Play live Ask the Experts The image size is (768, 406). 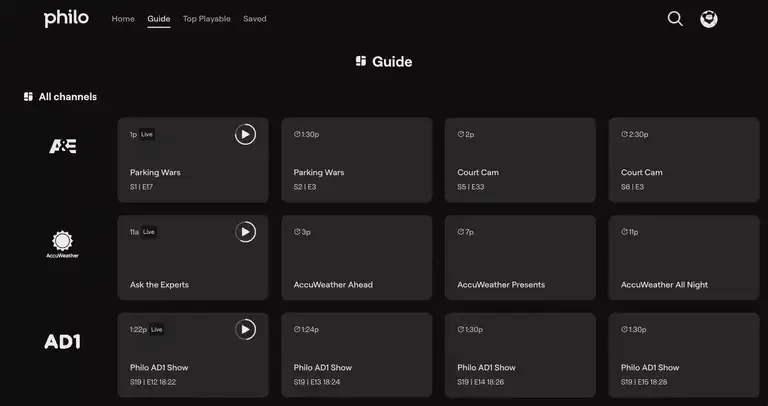click(x=245, y=232)
